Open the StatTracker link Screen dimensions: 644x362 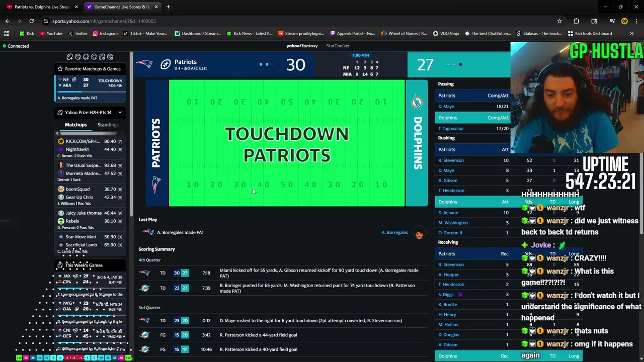(x=338, y=46)
